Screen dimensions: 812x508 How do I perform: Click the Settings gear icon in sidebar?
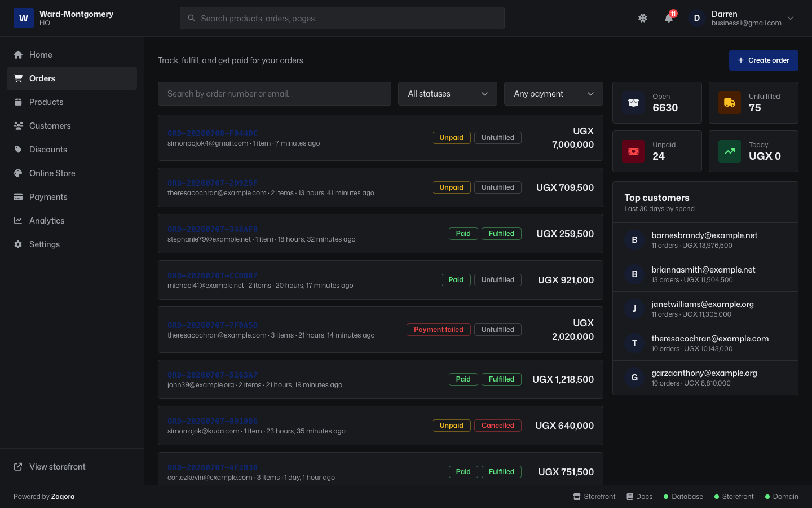coord(18,244)
